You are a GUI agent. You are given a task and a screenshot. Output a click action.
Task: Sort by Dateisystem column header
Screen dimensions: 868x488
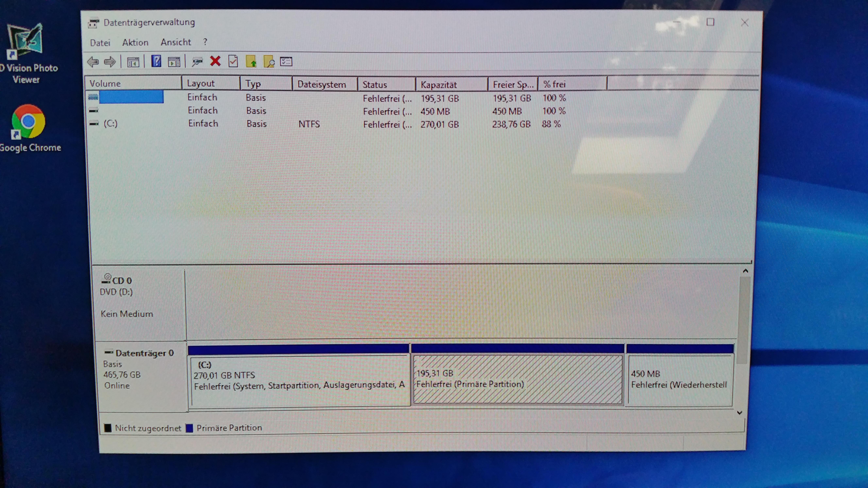click(321, 84)
